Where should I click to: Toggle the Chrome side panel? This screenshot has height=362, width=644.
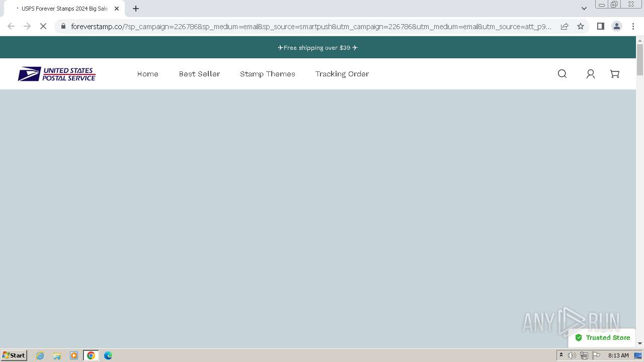click(x=600, y=26)
